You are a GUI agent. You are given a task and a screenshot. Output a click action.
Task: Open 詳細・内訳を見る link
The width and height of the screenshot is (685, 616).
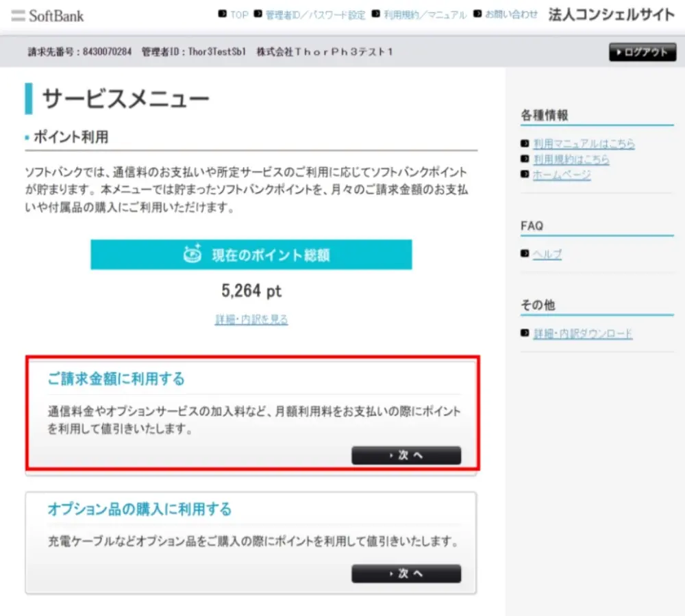click(x=251, y=320)
